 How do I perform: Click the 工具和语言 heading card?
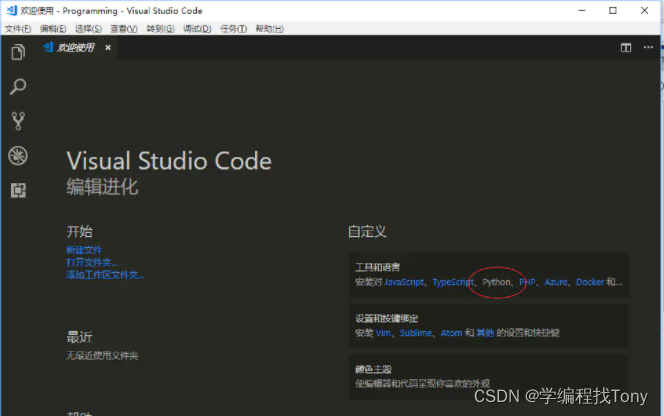[x=488, y=275]
